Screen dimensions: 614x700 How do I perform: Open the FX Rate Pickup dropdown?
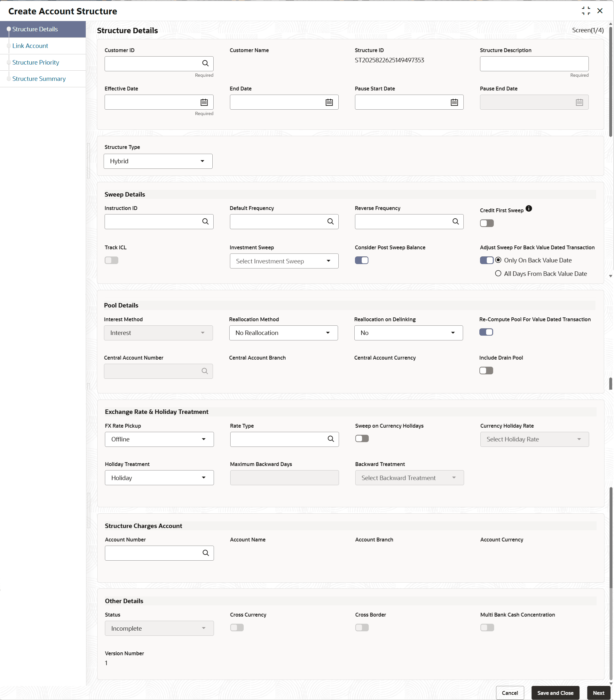click(159, 439)
